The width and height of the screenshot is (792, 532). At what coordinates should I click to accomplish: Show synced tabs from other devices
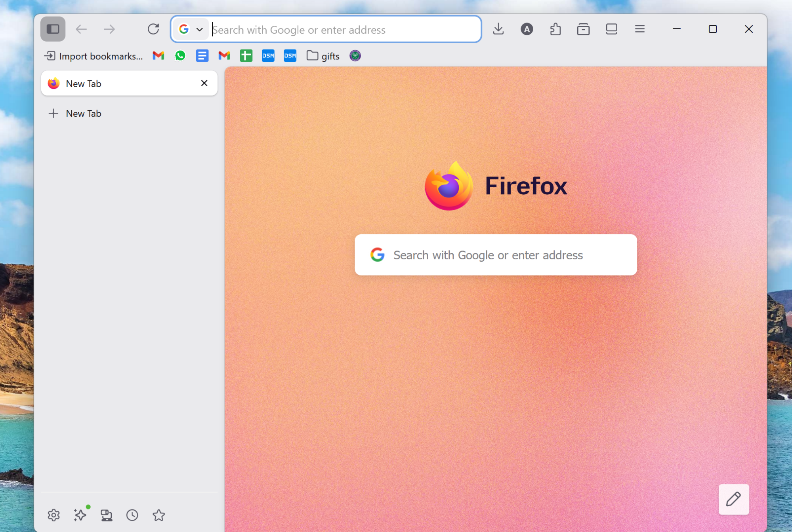point(106,515)
